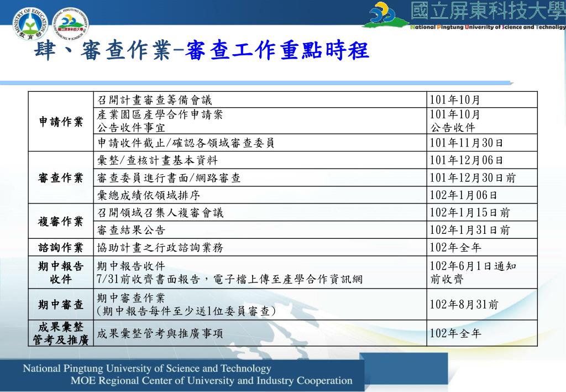Click the text 產業園區產學合作申請案
This screenshot has height=392, width=566.
coord(160,115)
